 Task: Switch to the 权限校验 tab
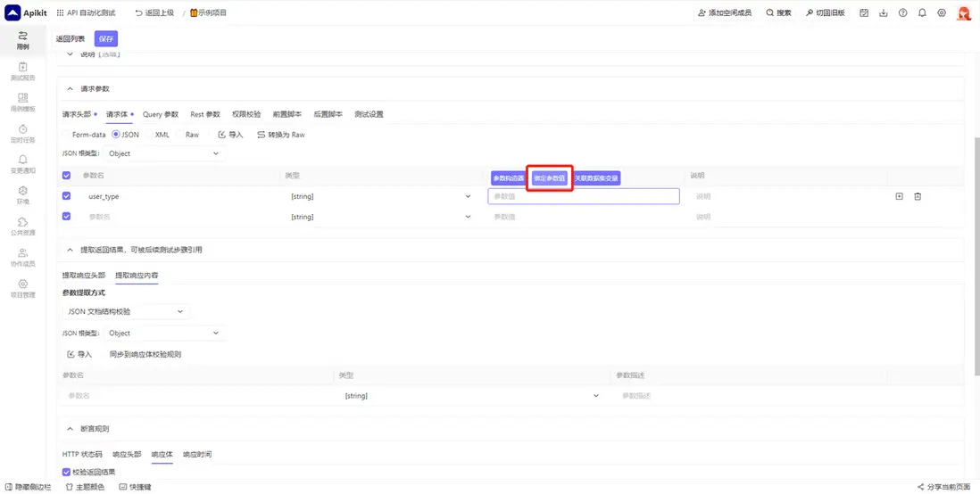pos(246,114)
